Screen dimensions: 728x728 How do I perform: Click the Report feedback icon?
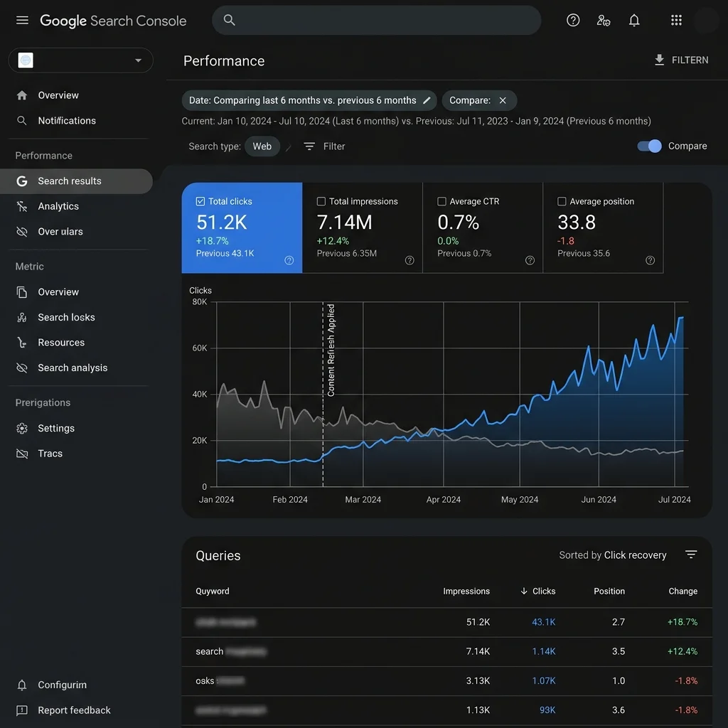[22, 710]
